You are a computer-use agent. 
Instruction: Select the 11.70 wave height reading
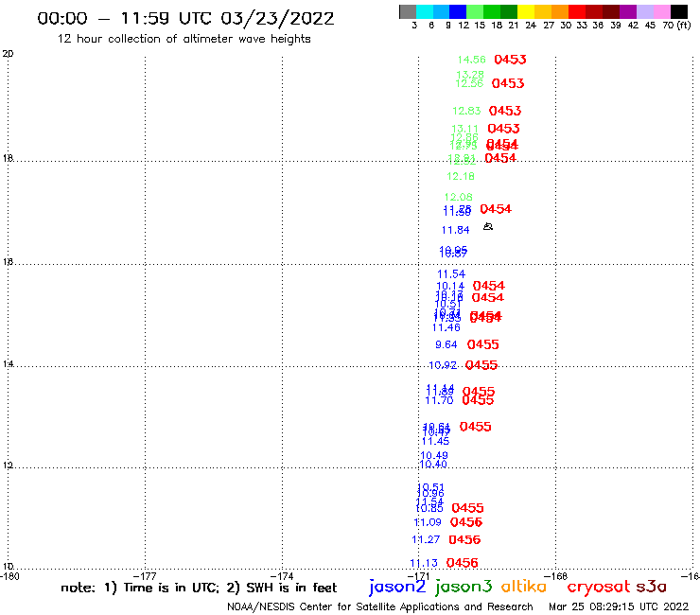439,400
